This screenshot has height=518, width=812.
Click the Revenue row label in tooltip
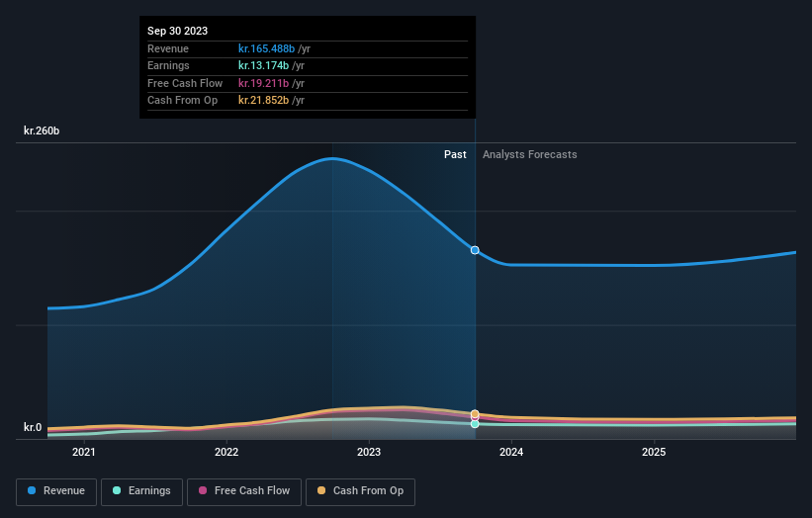(168, 48)
